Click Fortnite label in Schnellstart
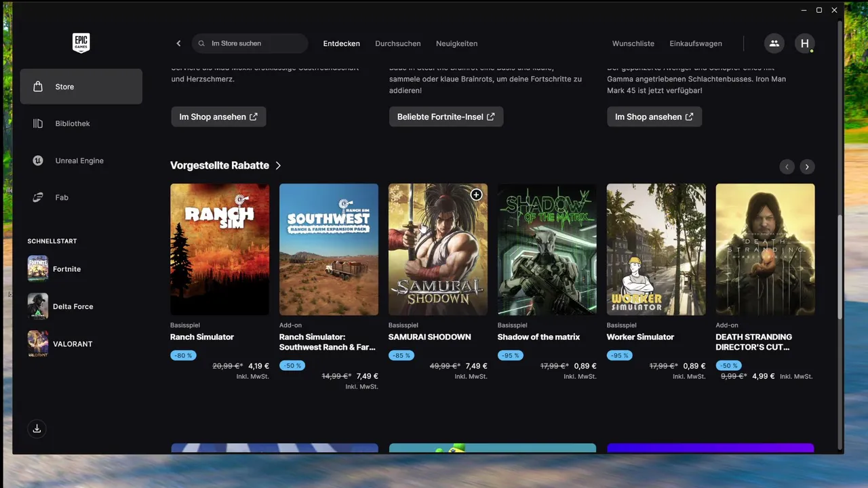This screenshot has width=868, height=488. coord(67,269)
